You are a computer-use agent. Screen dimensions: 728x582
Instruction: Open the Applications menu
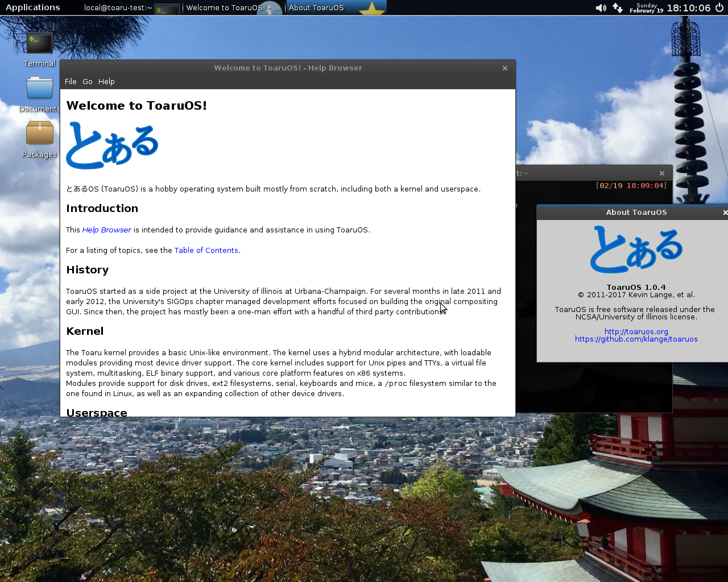pos(32,7)
